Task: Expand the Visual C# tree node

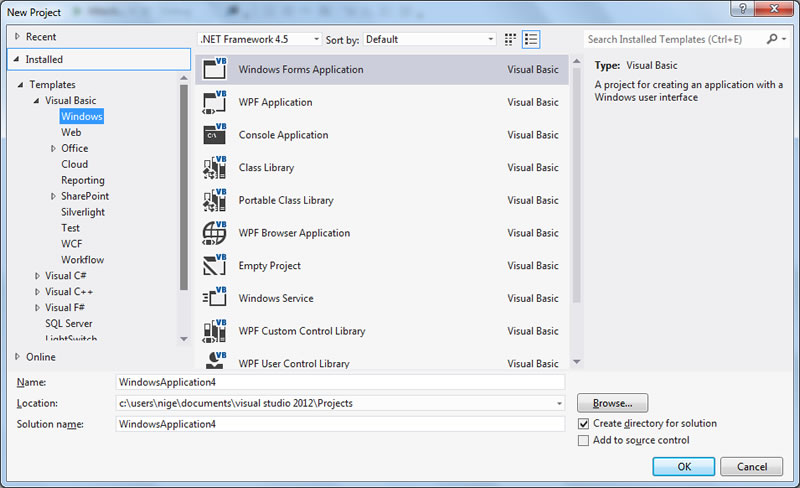Action: click(x=37, y=276)
